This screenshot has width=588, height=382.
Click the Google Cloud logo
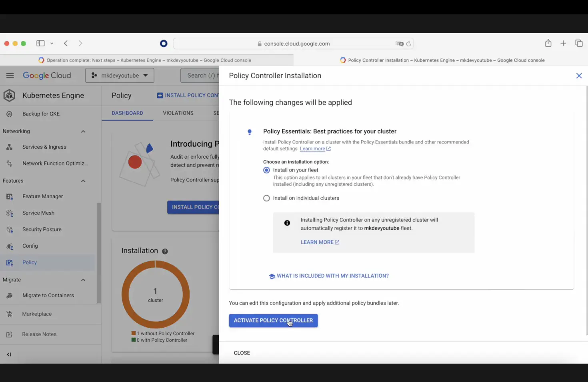click(47, 76)
